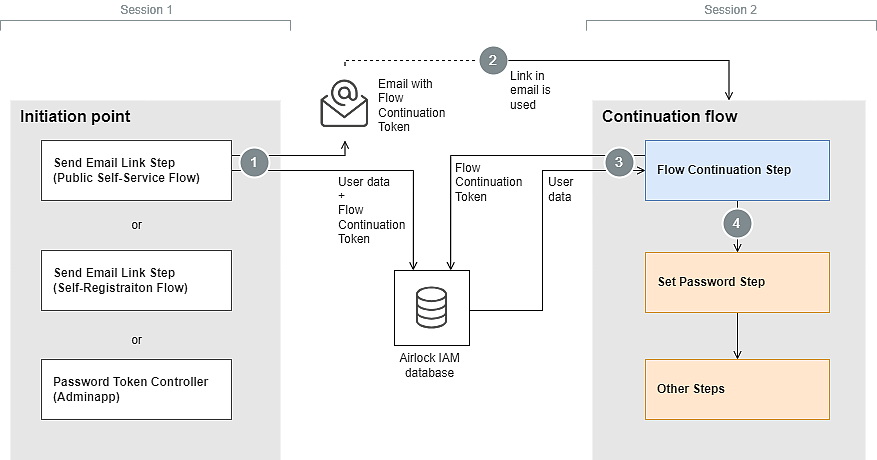Click the Set Password Step box
This screenshot has height=460, width=877.
737,282
